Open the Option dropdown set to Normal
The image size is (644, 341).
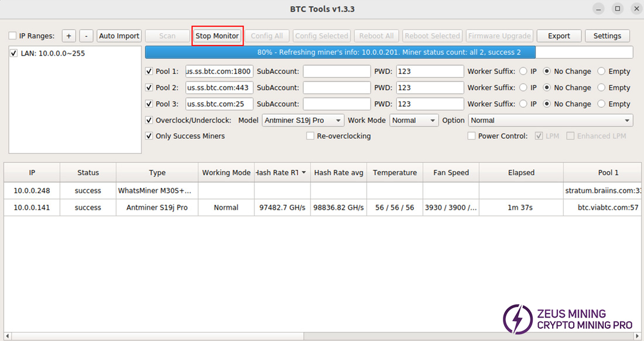550,120
